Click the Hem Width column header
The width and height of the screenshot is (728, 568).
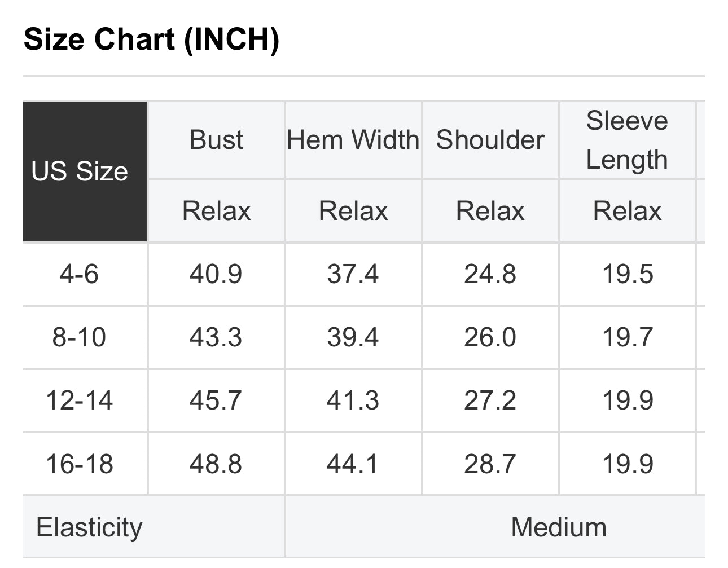pos(353,140)
